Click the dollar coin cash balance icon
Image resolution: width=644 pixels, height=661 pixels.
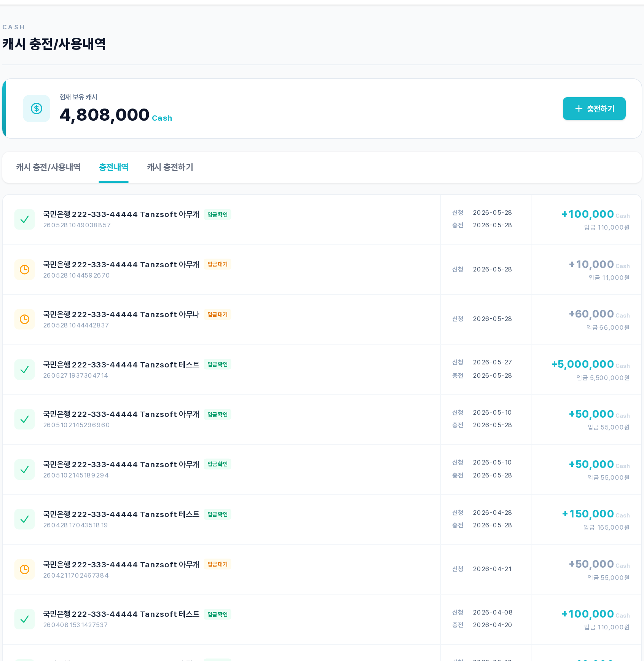pyautogui.click(x=37, y=109)
